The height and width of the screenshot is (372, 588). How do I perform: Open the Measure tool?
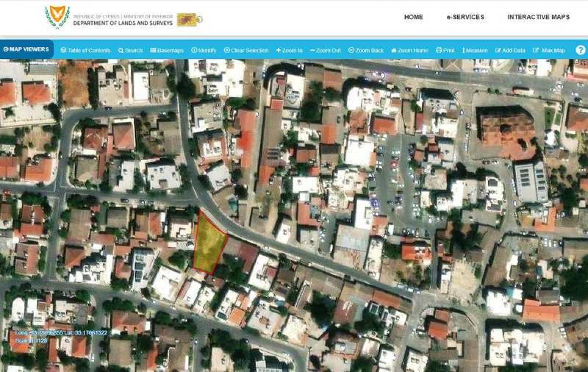(x=474, y=50)
